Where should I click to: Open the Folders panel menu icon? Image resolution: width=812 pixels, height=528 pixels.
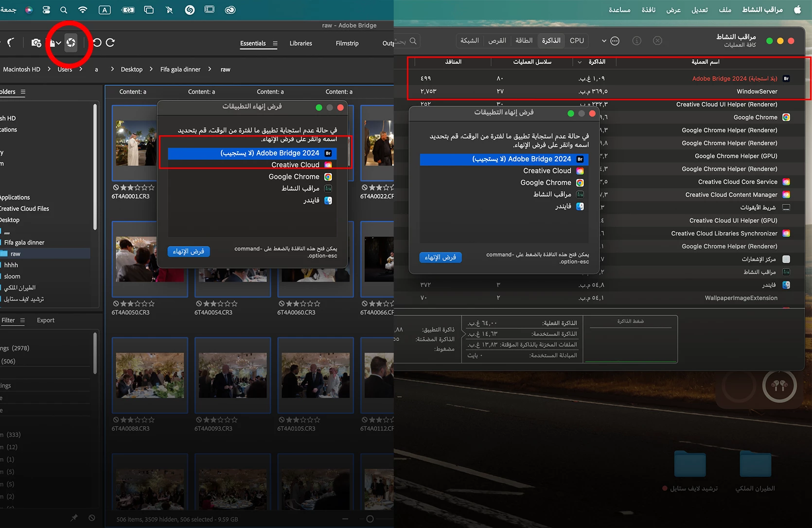click(x=23, y=92)
